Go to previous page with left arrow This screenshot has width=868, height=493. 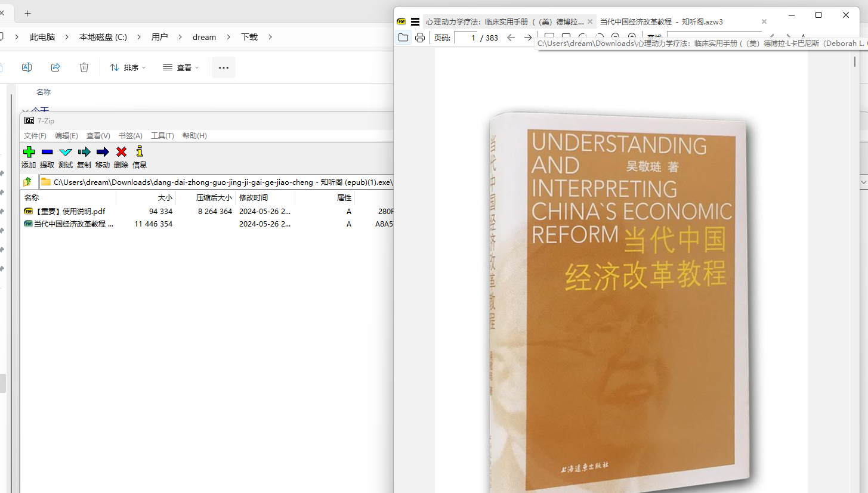click(x=511, y=38)
